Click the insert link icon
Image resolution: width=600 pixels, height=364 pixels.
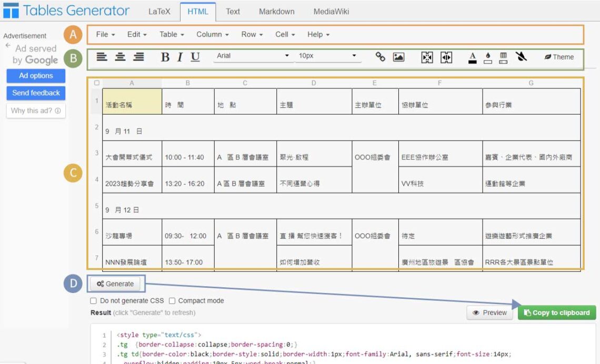pos(380,57)
